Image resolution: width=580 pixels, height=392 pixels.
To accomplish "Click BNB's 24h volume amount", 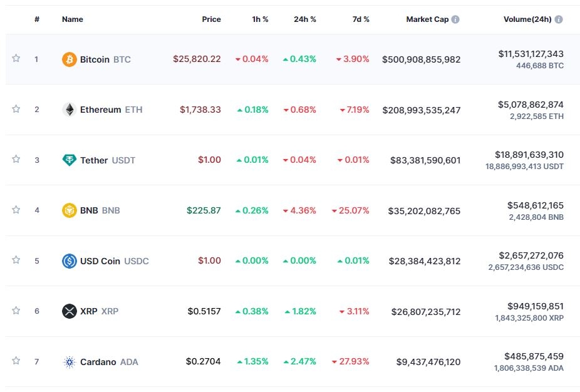I will pyautogui.click(x=536, y=205).
